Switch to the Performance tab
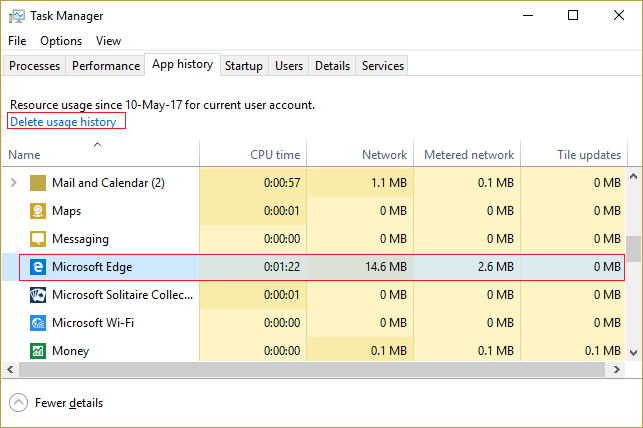Image resolution: width=643 pixels, height=428 pixels. point(106,66)
